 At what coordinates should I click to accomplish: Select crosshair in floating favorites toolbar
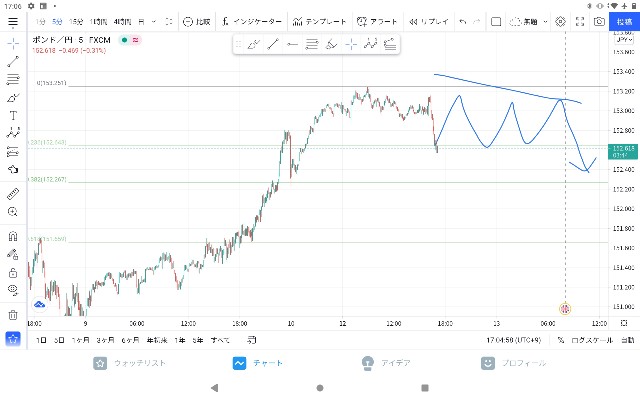tap(351, 44)
